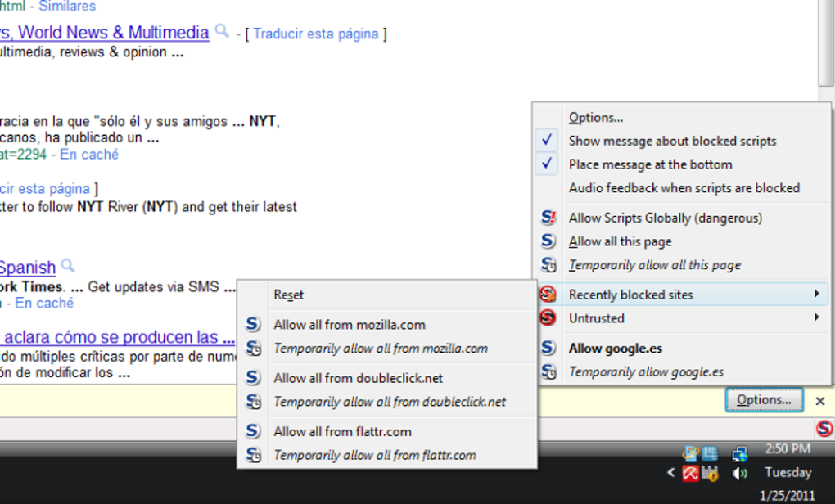Screen dimensions: 835x504
Task: Click the NoScript status bar icon
Action: [824, 429]
